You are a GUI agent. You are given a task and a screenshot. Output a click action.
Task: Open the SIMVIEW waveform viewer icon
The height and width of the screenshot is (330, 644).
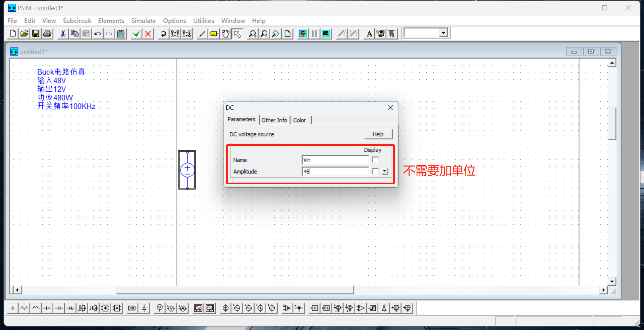tap(326, 34)
